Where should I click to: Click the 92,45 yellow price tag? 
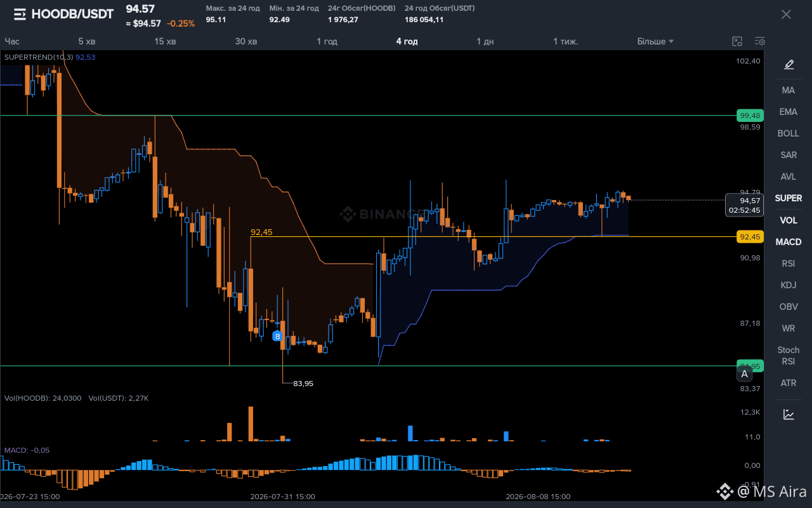[x=749, y=237]
